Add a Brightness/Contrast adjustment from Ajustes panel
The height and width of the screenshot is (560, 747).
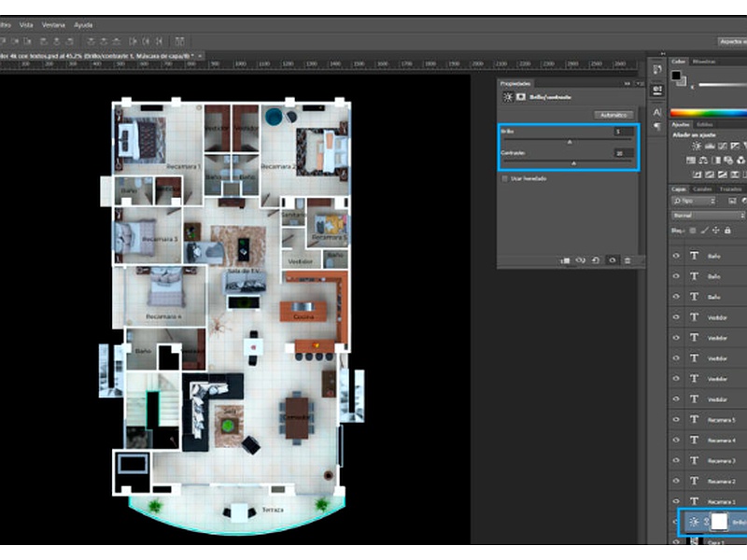tap(698, 147)
